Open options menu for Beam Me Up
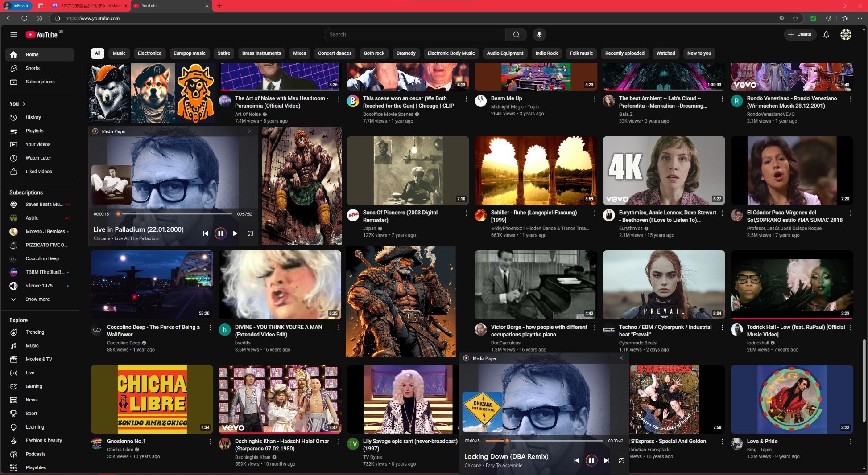 click(x=595, y=99)
